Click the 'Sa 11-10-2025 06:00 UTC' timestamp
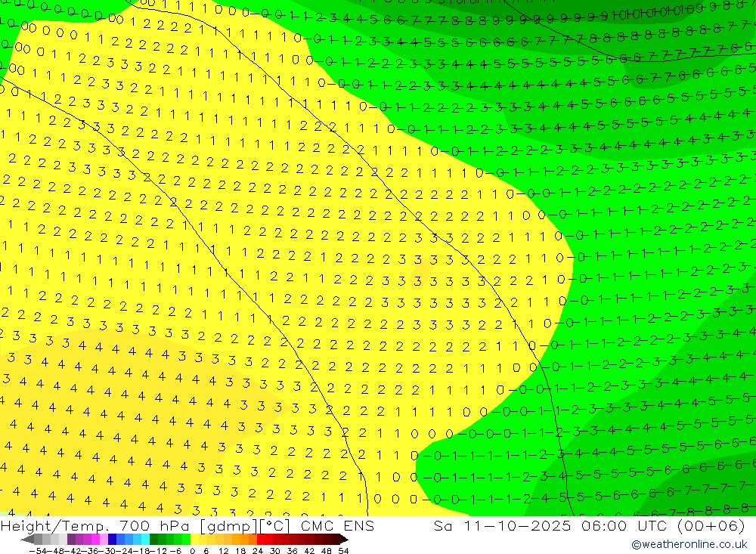Image resolution: width=756 pixels, height=554 pixels. tap(551, 525)
